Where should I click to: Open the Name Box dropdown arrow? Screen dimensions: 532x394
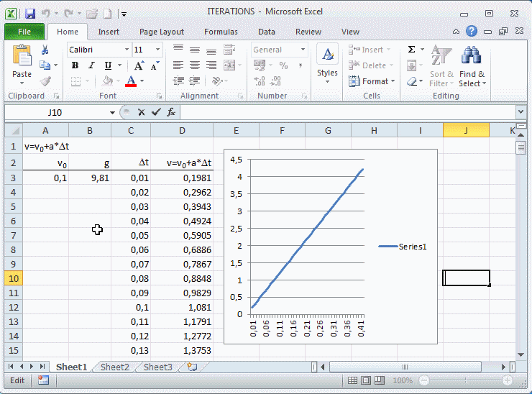pyautogui.click(x=112, y=113)
